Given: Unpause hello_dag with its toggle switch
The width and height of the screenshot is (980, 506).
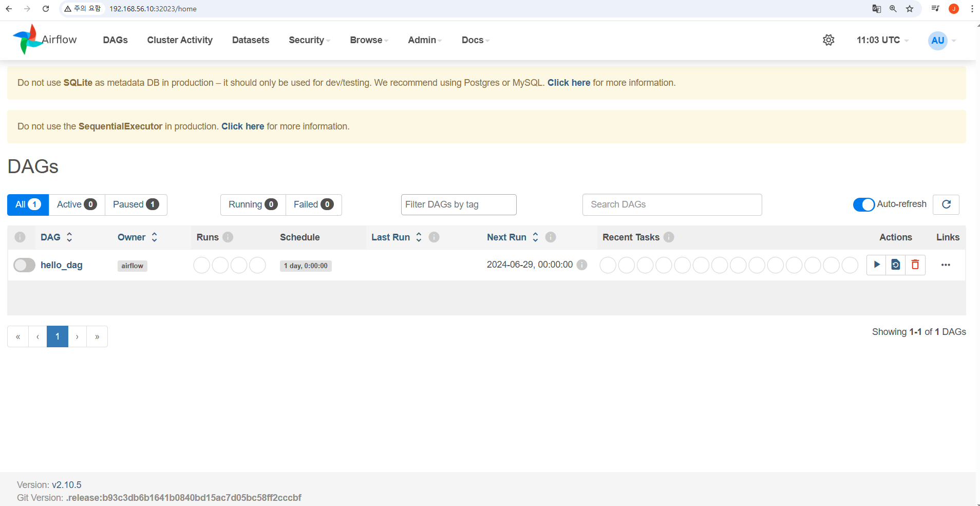Looking at the screenshot, I should pos(24,265).
